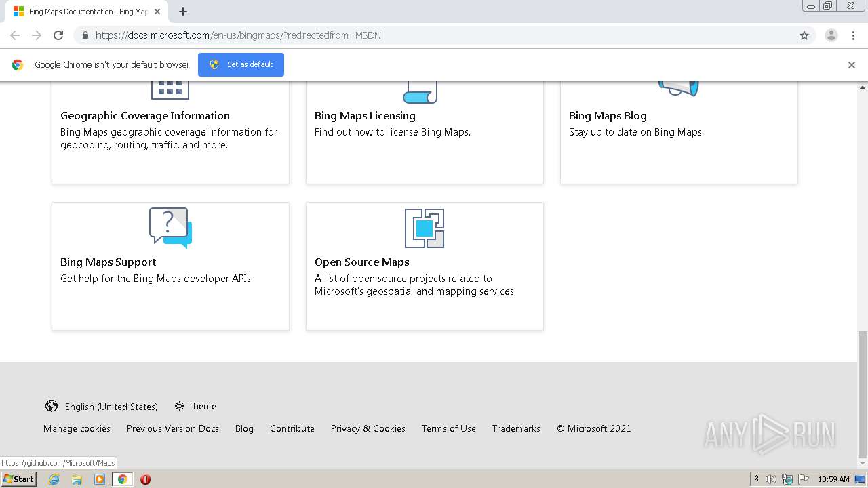868x488 pixels.
Task: Open the Theme selector
Action: tap(195, 406)
